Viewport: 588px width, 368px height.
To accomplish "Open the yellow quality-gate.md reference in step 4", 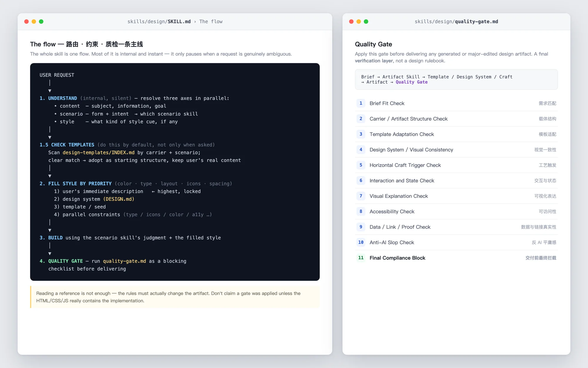I will point(124,261).
